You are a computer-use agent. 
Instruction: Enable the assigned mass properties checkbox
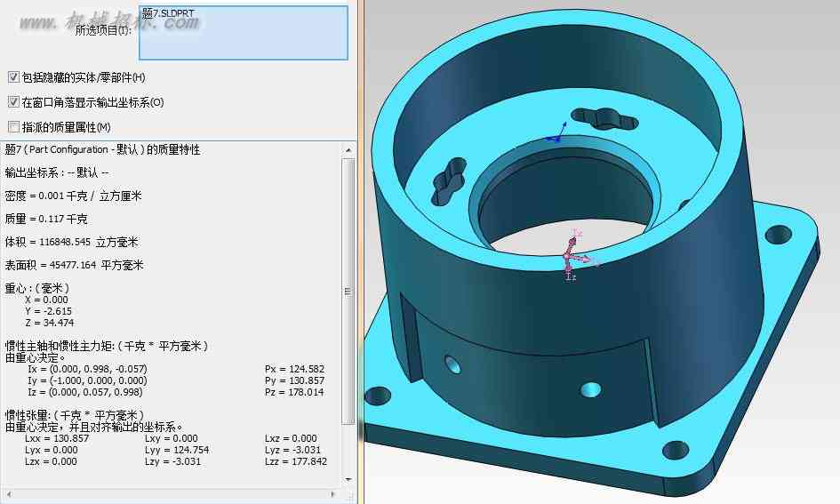coord(14,127)
